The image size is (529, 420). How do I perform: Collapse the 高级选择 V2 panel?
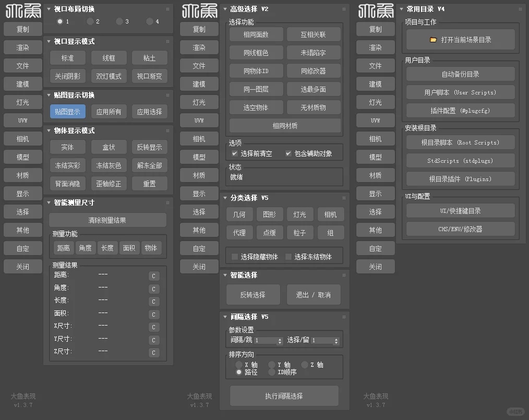pos(224,8)
